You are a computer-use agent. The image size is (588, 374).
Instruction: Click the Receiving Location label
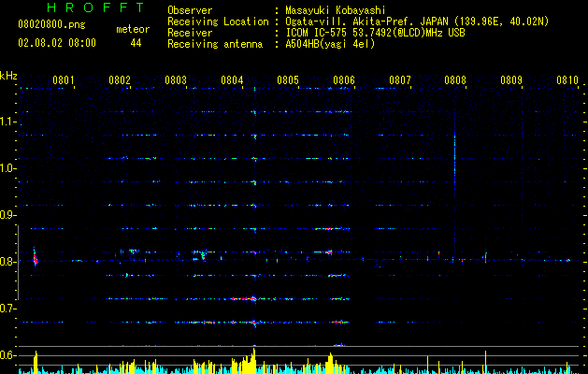pyautogui.click(x=218, y=22)
